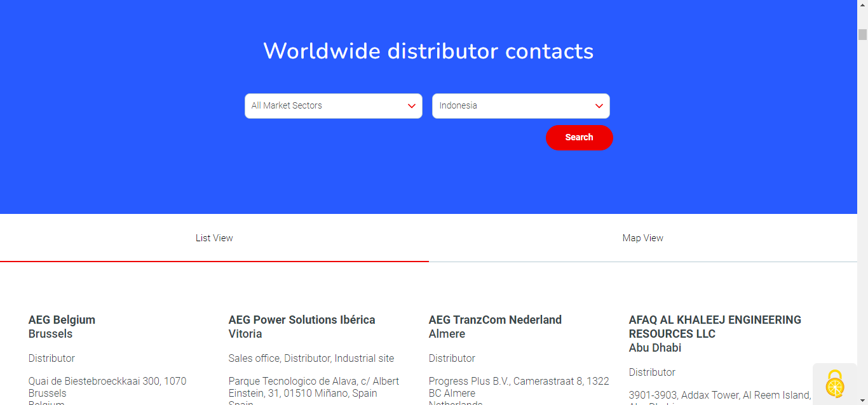The height and width of the screenshot is (405, 868).
Task: Click the red Search button
Action: 580,138
